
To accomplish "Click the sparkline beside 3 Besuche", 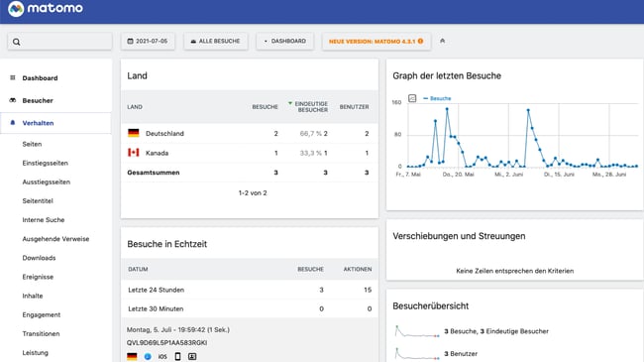I will tap(417, 331).
